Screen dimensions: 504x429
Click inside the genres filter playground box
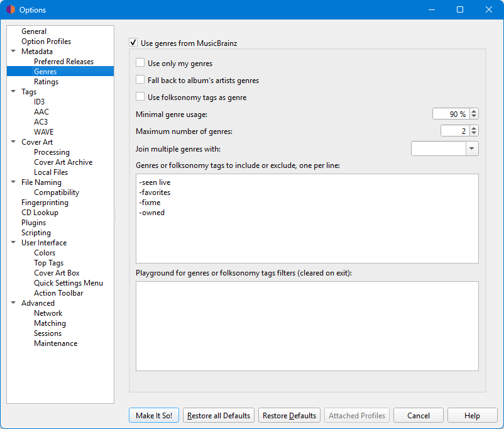click(307, 326)
